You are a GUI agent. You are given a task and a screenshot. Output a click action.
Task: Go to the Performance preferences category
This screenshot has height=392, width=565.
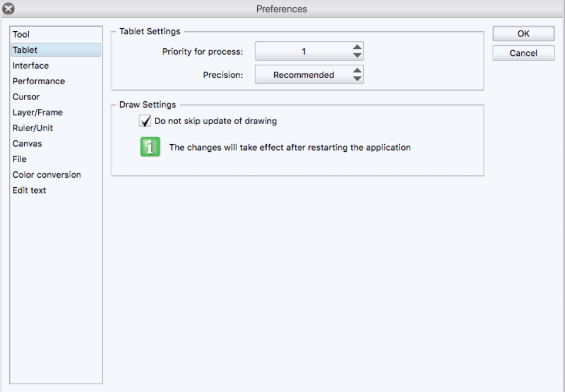coord(39,81)
